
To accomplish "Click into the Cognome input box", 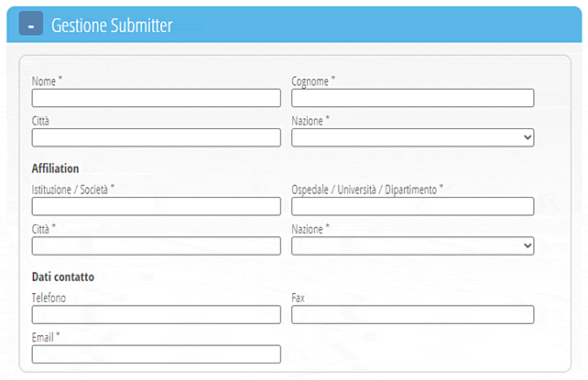I will pos(412,98).
